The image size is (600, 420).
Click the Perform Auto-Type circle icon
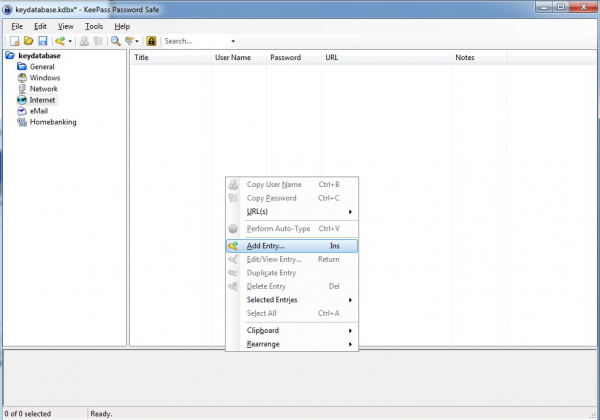(233, 229)
